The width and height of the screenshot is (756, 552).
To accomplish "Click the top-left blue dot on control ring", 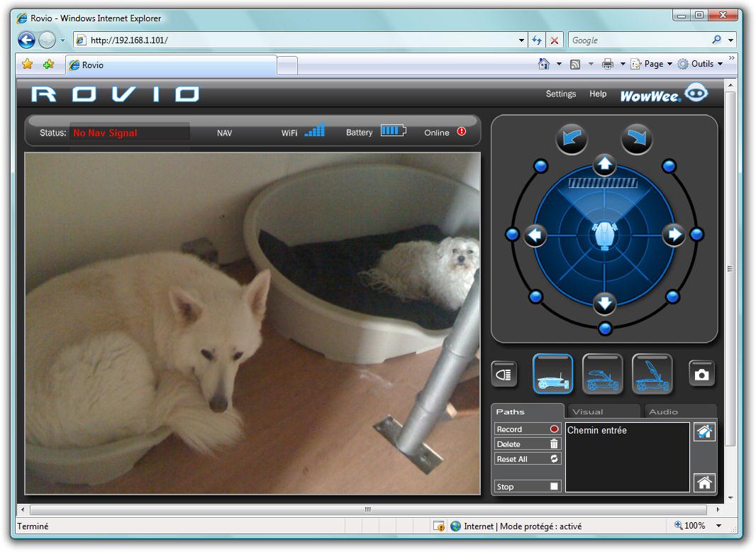I will (x=540, y=166).
